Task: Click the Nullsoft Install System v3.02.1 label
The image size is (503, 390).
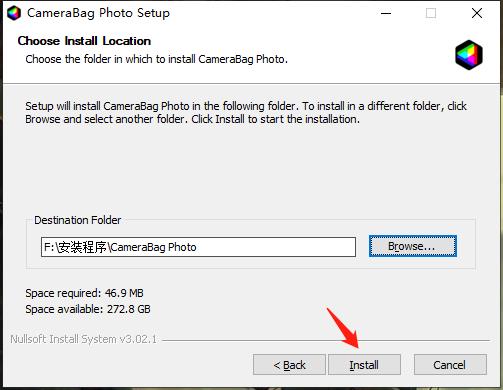Action: pos(83,339)
